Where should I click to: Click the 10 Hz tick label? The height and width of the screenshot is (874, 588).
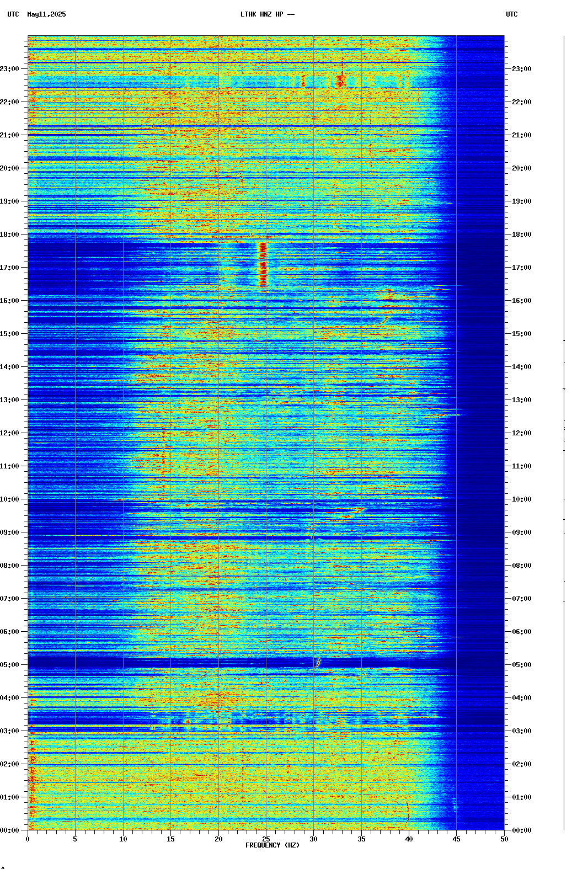pyautogui.click(x=123, y=839)
